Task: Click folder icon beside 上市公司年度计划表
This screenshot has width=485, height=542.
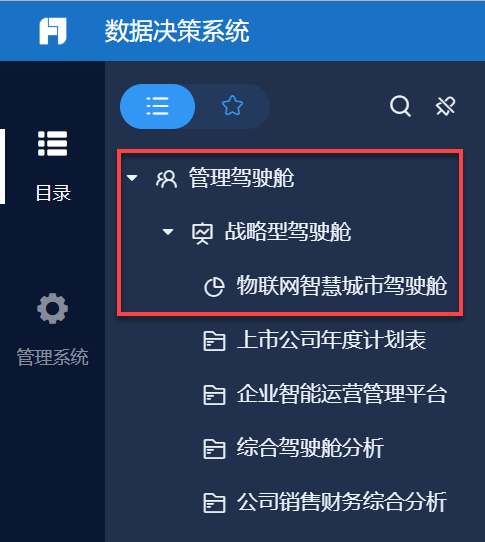Action: pyautogui.click(x=214, y=341)
